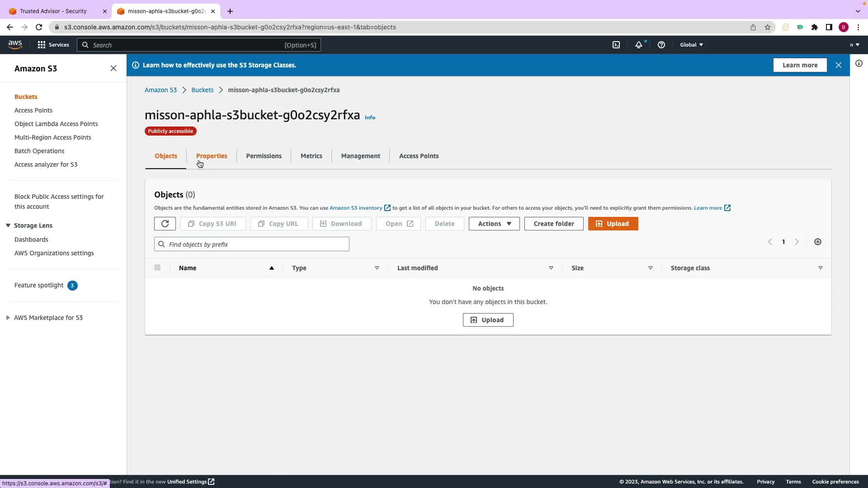Open the notifications bell icon
Image resolution: width=868 pixels, height=488 pixels.
638,45
